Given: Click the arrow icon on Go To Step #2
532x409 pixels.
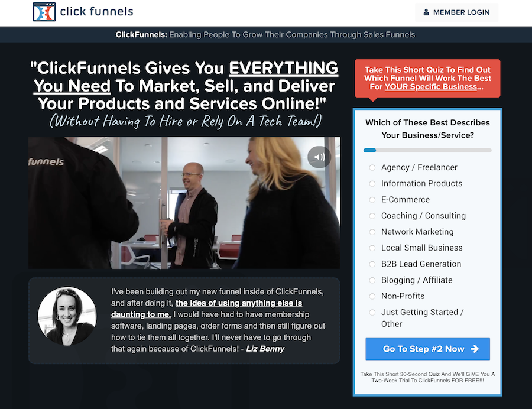Looking at the screenshot, I should pyautogui.click(x=475, y=349).
